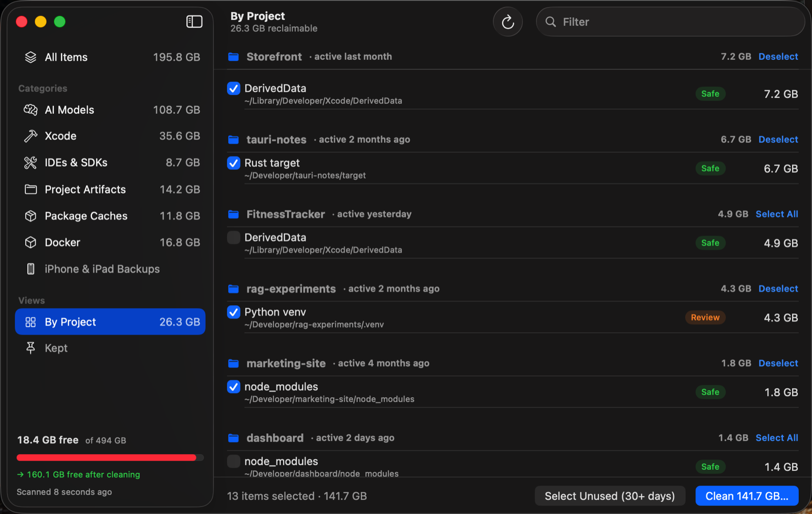Select All for FitnessTracker

[776, 214]
